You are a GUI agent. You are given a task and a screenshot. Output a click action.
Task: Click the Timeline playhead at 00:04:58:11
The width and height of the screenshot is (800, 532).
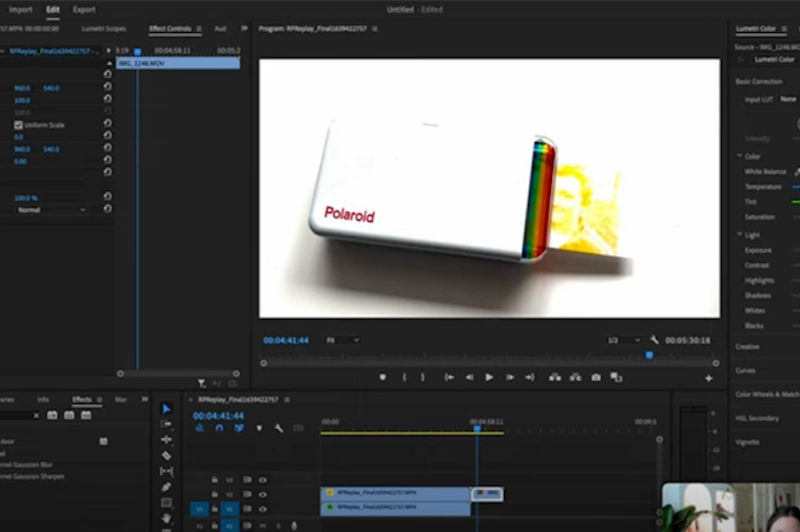(477, 429)
